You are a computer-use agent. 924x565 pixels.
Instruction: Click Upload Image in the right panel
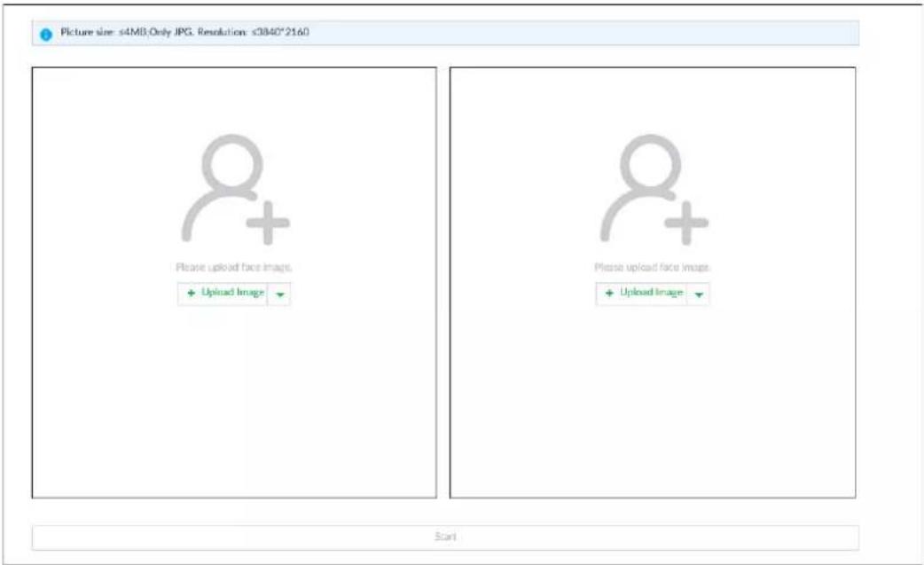(641, 294)
